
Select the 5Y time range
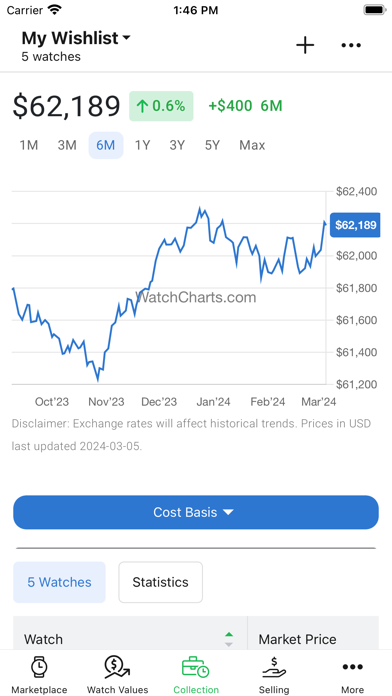tap(212, 145)
